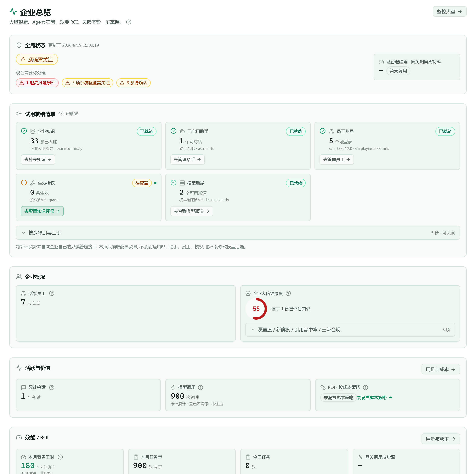Click the server icon next to 模型后端
The image size is (476, 474).
coord(182,183)
